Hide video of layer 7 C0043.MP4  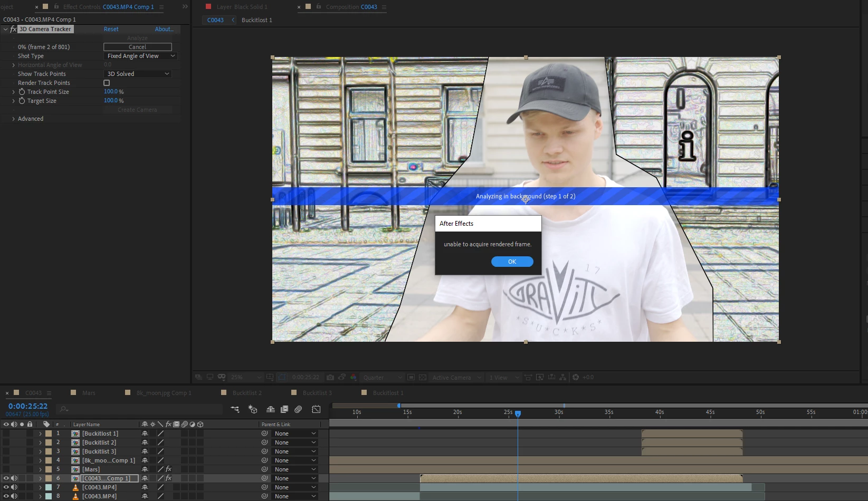coord(6,487)
